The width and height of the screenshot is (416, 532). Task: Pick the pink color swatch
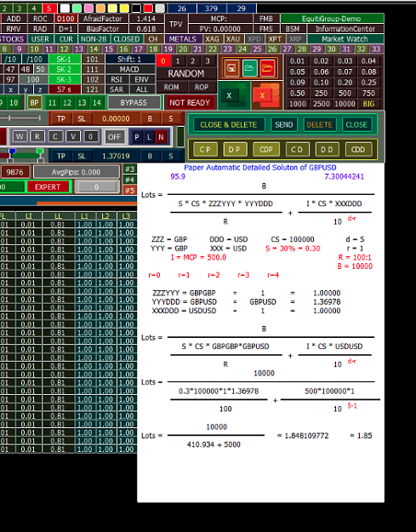click(88, 9)
